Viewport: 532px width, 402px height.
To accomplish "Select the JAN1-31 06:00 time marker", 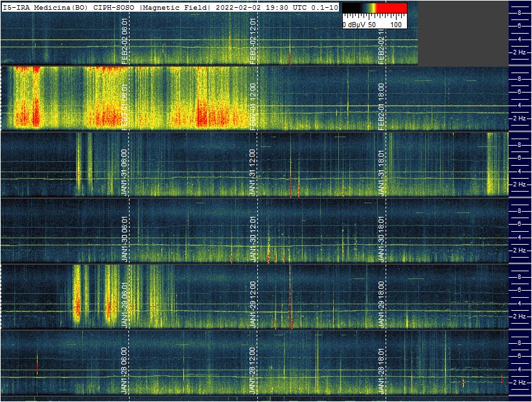I will pyautogui.click(x=125, y=173).
